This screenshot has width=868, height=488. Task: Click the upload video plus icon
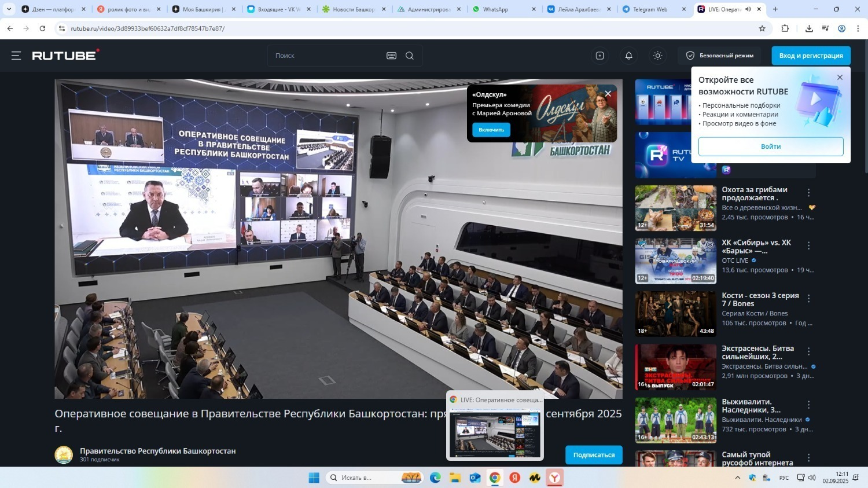click(599, 56)
